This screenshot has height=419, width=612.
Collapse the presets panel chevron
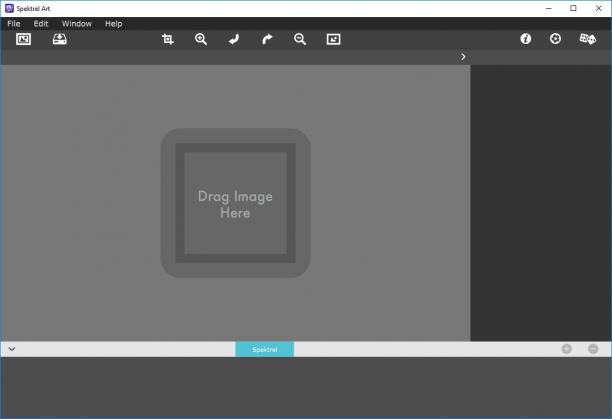tap(12, 349)
